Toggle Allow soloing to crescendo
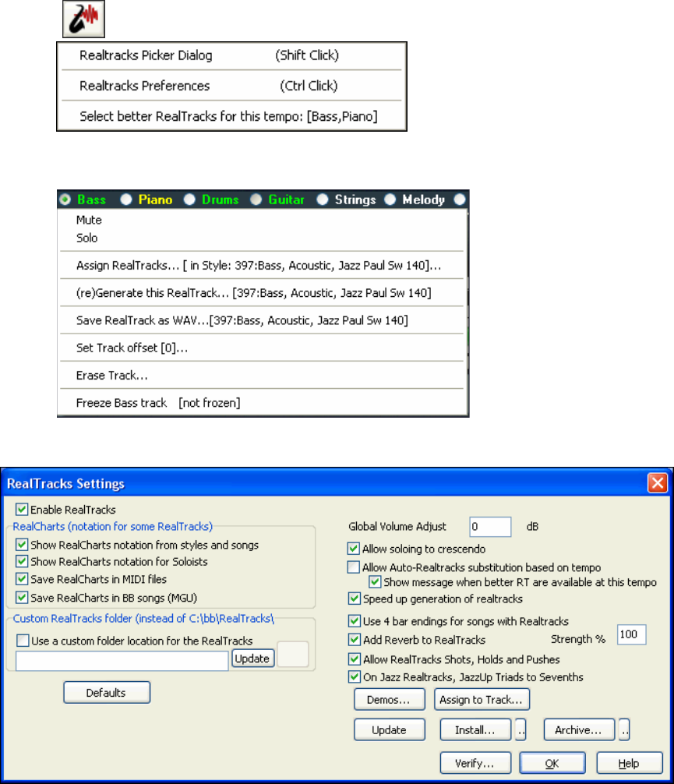The height and width of the screenshot is (784, 674). pos(354,549)
